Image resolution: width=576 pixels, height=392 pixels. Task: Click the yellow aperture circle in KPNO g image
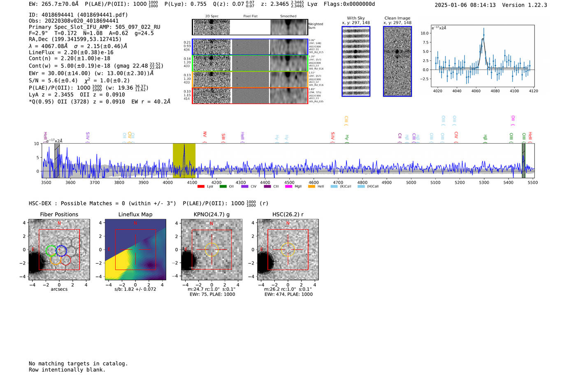coord(211,250)
